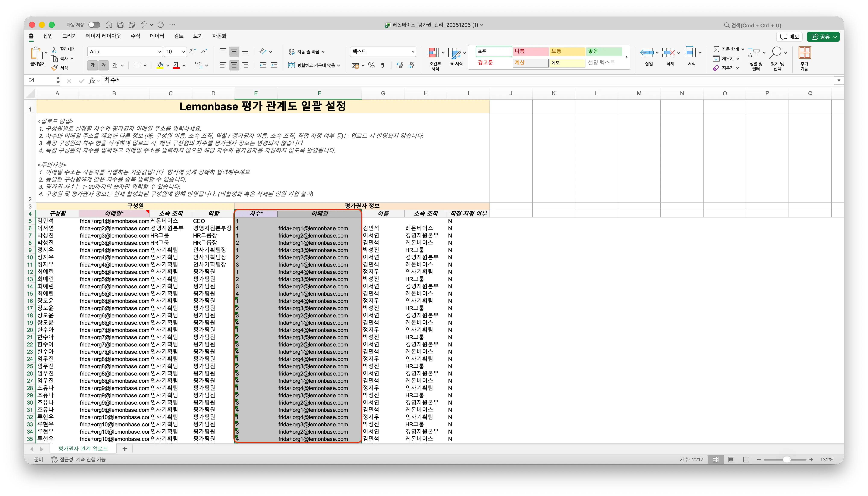Viewport: 868px width, 496px height.
Task: Increase the font size with the larger 가 icon
Action: click(192, 51)
